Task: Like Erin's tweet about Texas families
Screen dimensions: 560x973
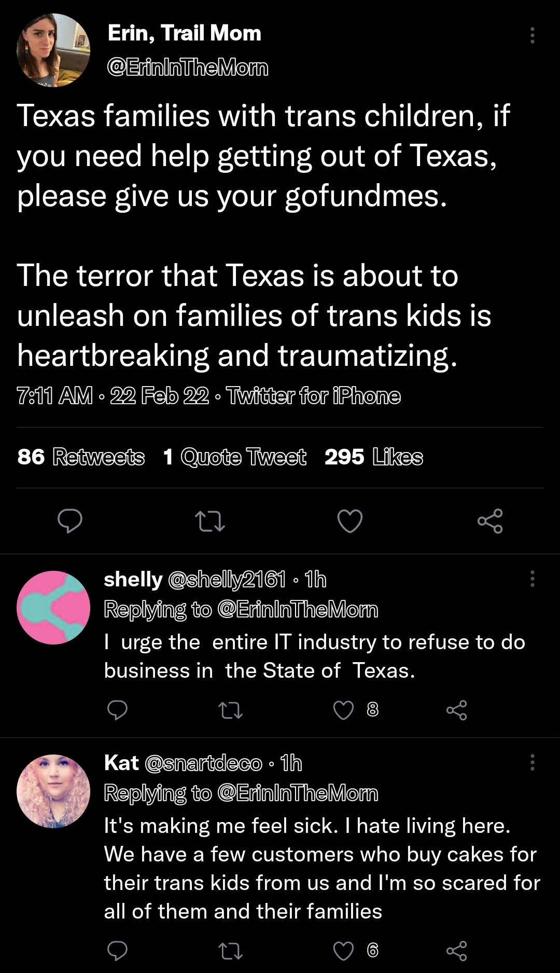Action: (350, 521)
